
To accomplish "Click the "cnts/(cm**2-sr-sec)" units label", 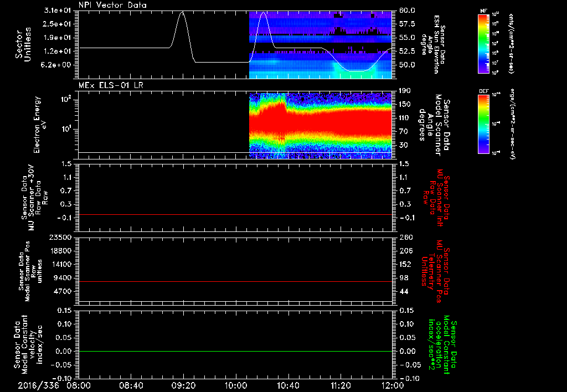I will 511,44.
